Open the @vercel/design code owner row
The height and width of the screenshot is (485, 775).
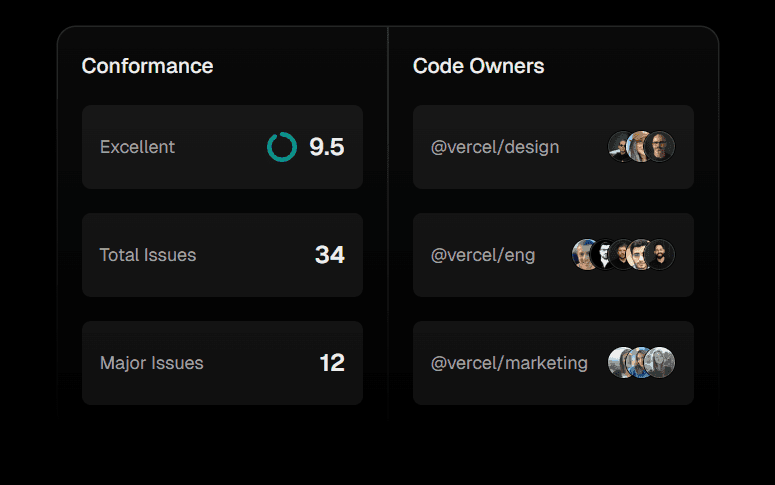tap(554, 147)
